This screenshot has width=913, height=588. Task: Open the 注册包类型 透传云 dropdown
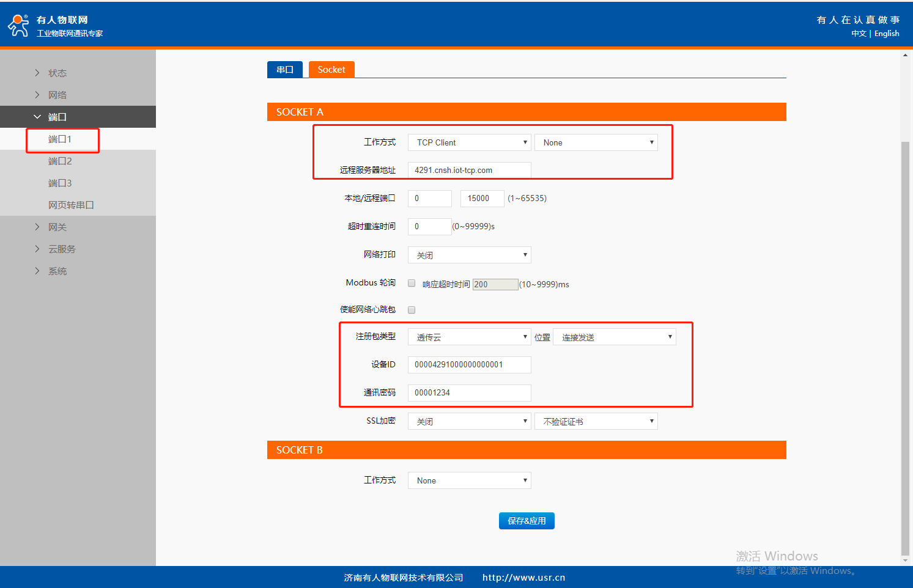(469, 337)
